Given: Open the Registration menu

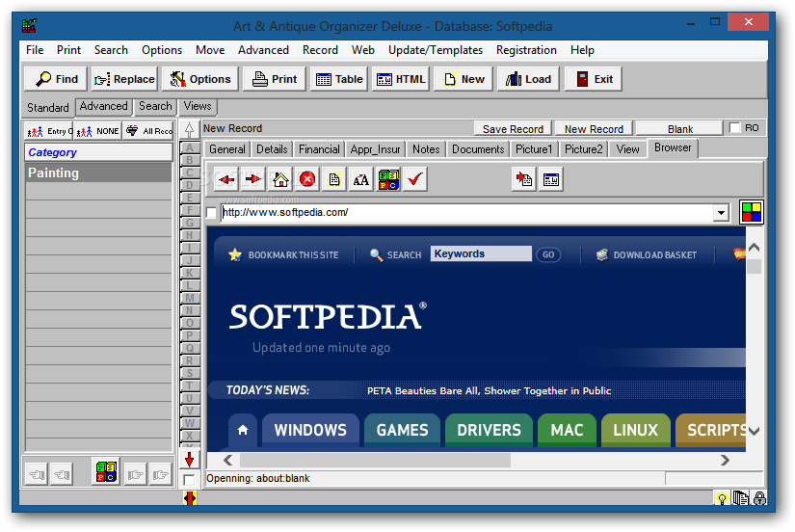Looking at the screenshot, I should point(526,50).
